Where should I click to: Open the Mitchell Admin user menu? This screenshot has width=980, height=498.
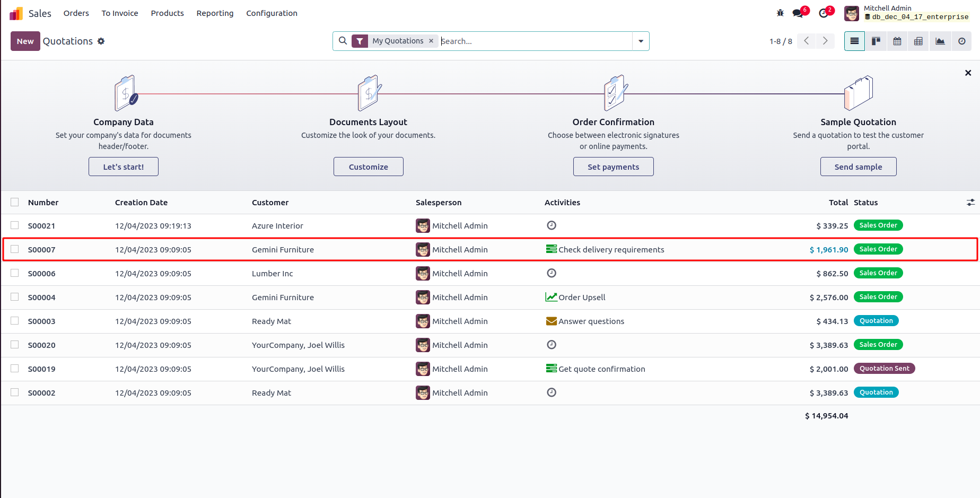(x=907, y=13)
